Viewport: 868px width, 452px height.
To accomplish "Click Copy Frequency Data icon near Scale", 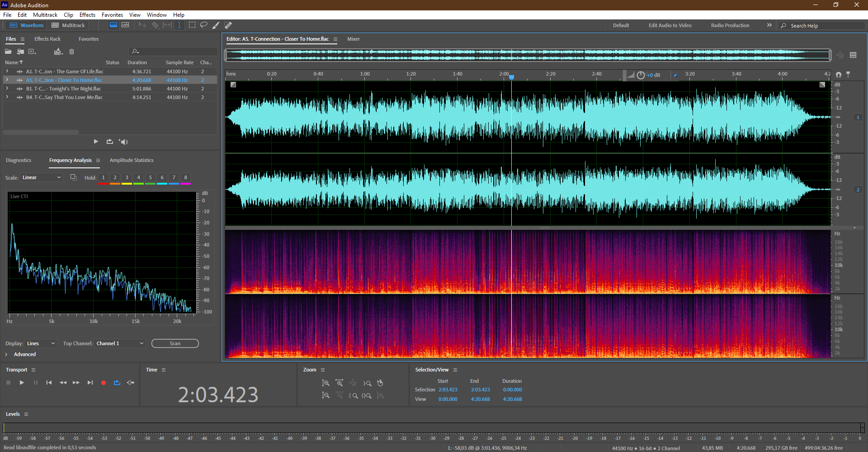I will point(73,177).
